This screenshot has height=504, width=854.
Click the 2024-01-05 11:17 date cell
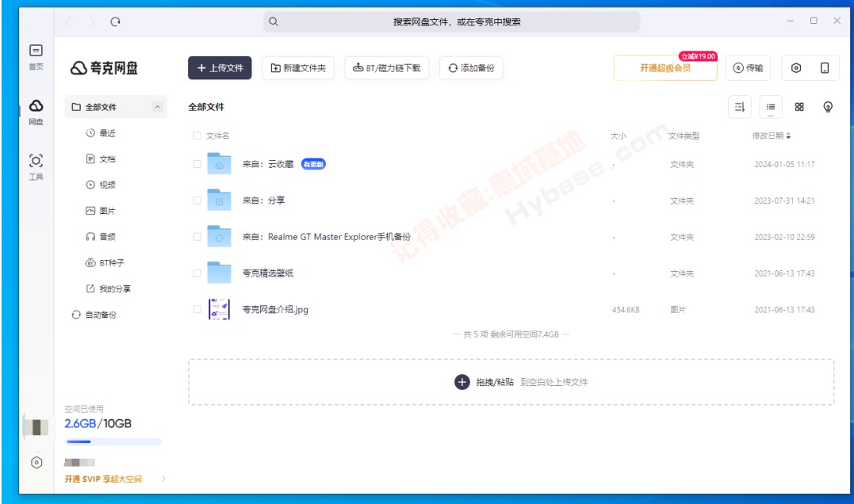[784, 164]
